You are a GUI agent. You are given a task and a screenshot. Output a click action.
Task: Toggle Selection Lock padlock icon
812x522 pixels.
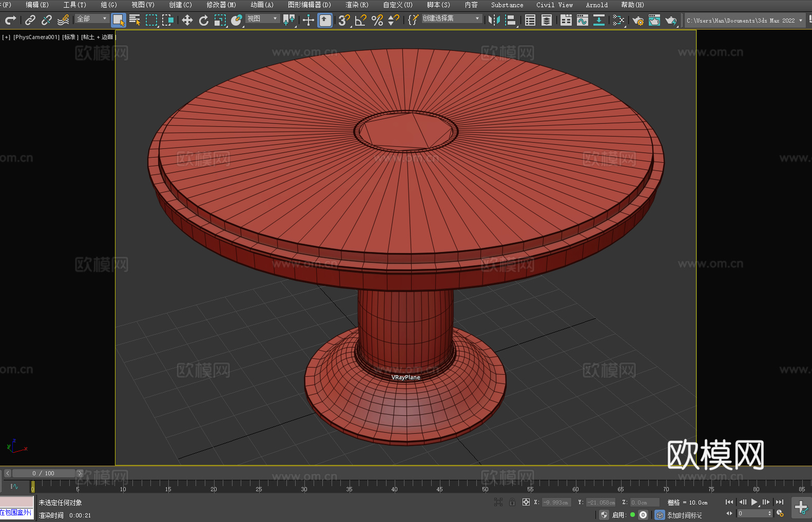click(x=512, y=502)
